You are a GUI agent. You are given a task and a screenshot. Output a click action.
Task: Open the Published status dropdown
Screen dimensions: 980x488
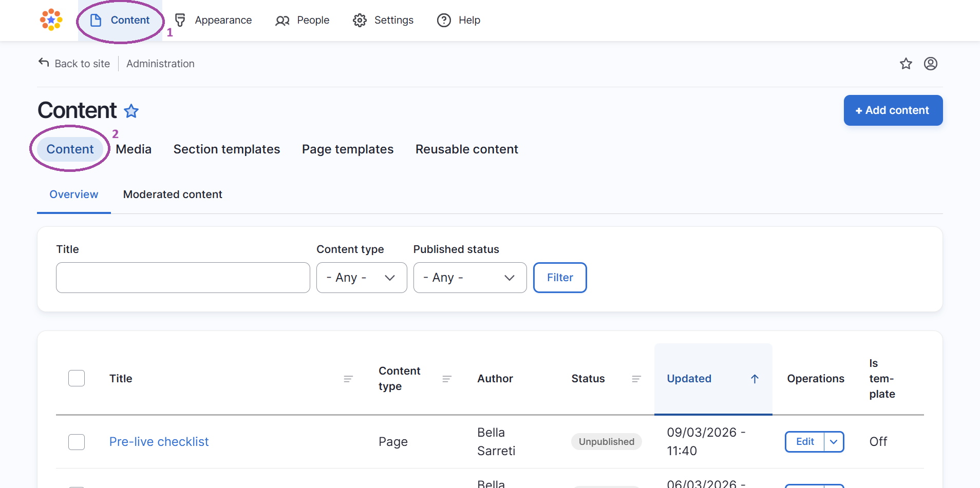point(469,278)
